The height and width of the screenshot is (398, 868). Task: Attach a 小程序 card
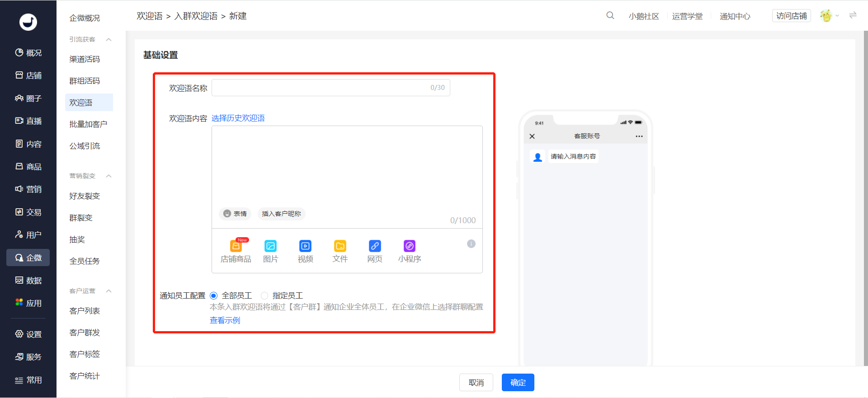pos(410,251)
